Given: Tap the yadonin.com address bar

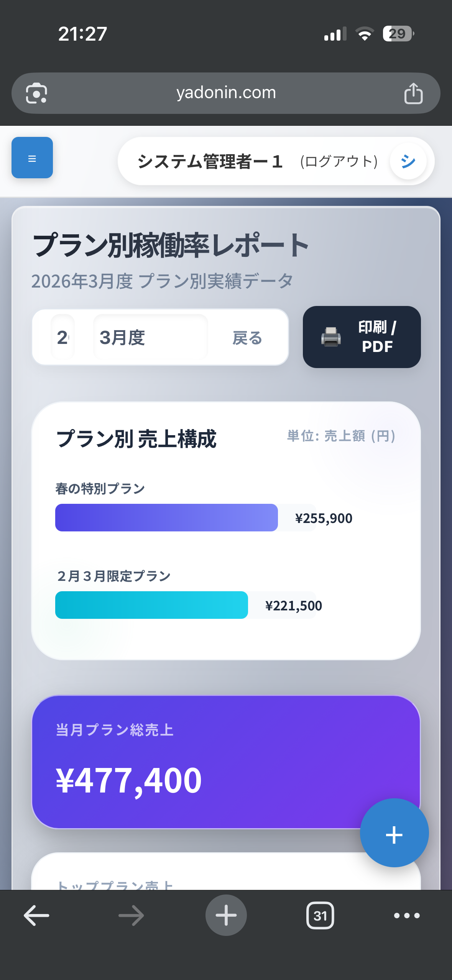Looking at the screenshot, I should tap(226, 93).
